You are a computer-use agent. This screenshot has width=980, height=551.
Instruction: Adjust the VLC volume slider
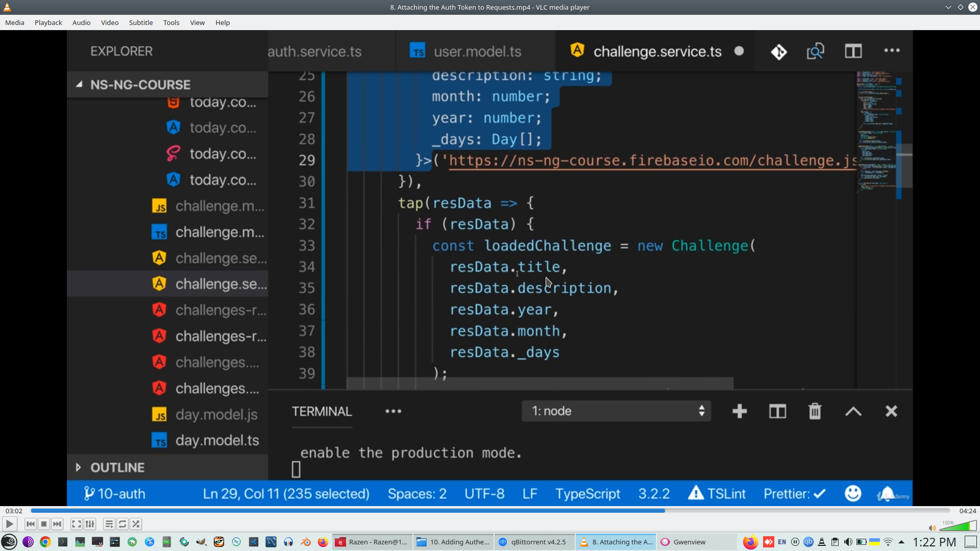[x=958, y=527]
